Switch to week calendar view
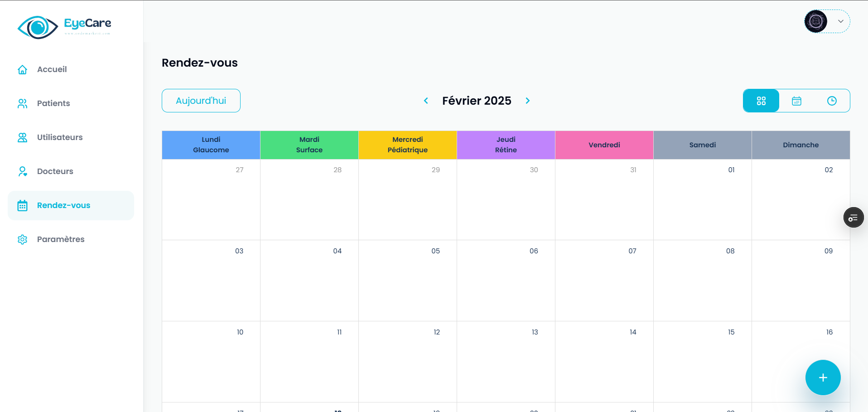This screenshot has height=412, width=868. [796, 101]
